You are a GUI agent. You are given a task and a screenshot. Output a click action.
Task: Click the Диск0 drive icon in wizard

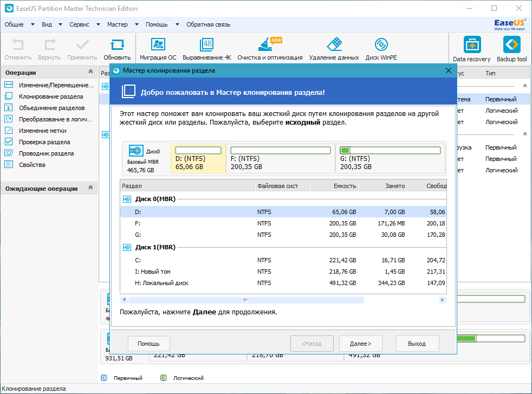tap(136, 151)
